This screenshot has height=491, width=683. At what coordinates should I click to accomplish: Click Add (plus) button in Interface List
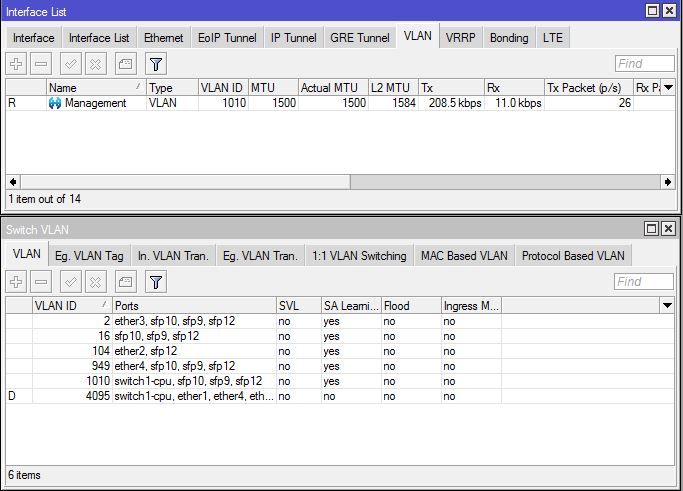(16, 64)
